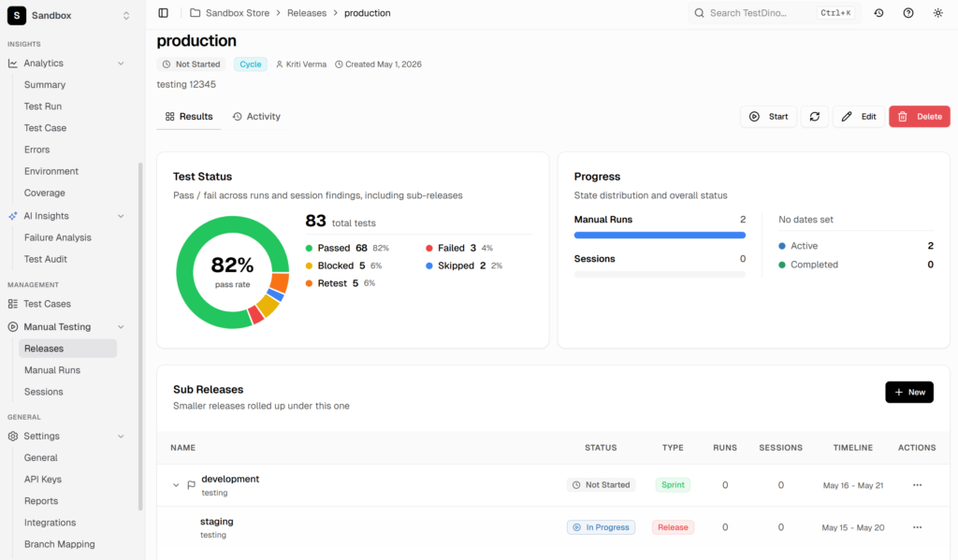Click the In Progress badge for staging

(x=602, y=527)
